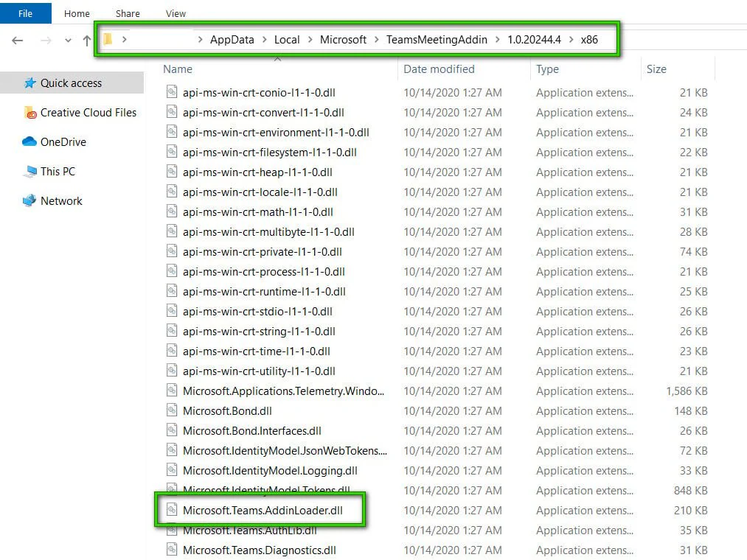Go up one folder level arrow
Viewport: 747px width, 560px height.
click(87, 41)
